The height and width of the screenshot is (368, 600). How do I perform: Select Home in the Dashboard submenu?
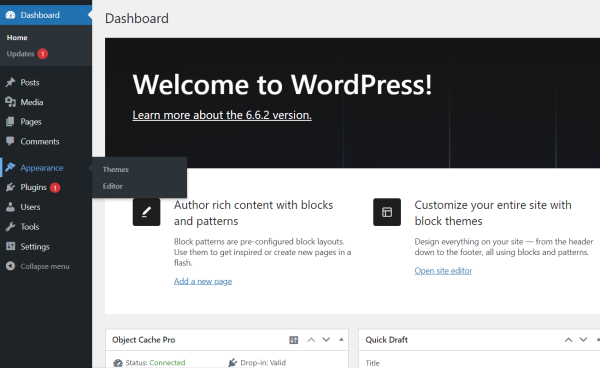click(x=17, y=37)
